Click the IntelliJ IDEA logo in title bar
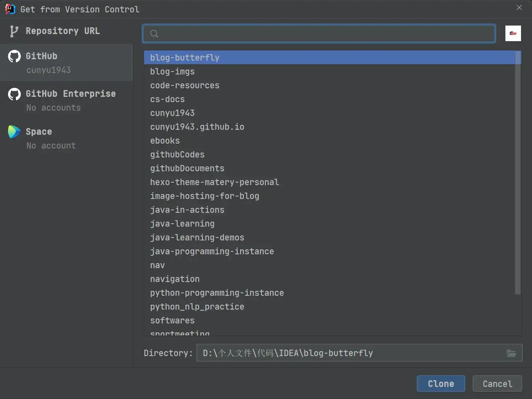Viewport: 532px width, 399px height. click(10, 9)
